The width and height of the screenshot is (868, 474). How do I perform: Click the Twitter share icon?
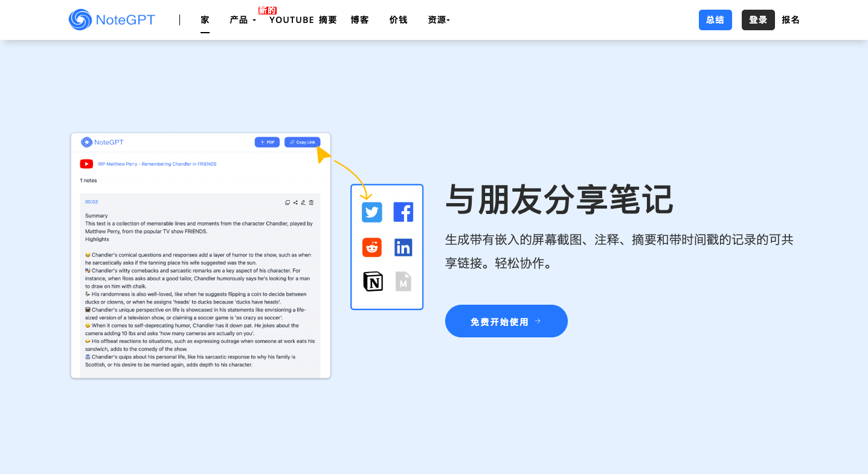pos(372,212)
